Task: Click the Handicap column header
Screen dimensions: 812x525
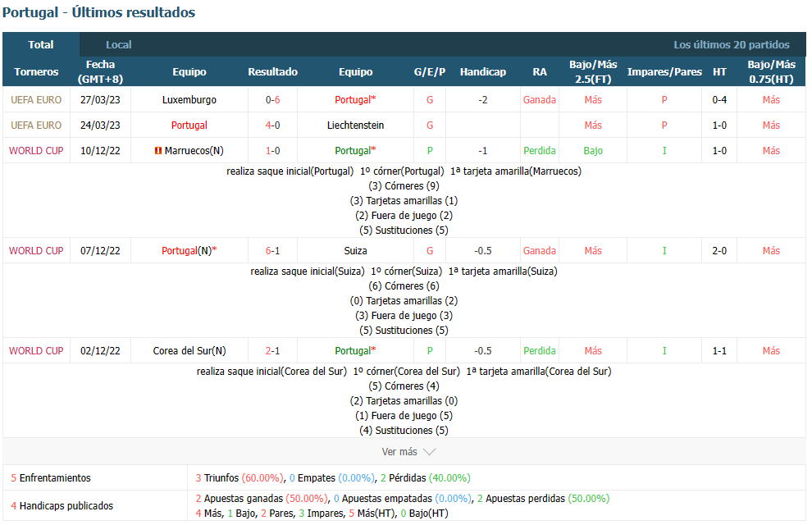Action: click(483, 71)
